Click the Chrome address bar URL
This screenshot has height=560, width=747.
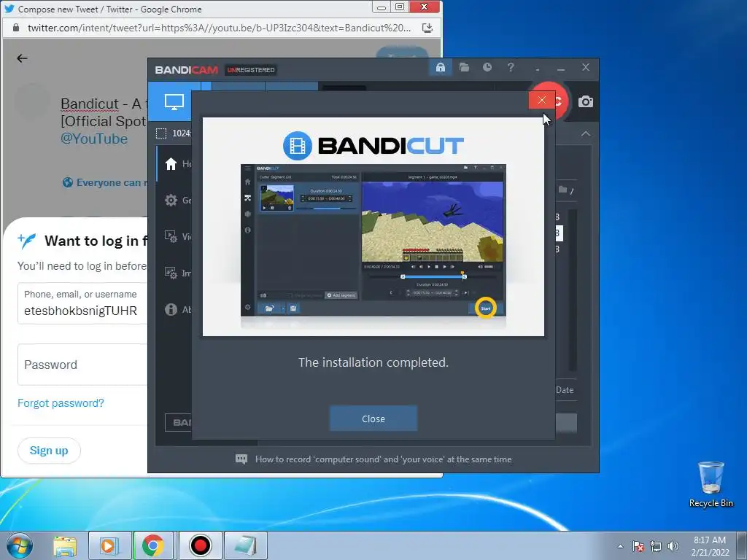[x=219, y=28]
